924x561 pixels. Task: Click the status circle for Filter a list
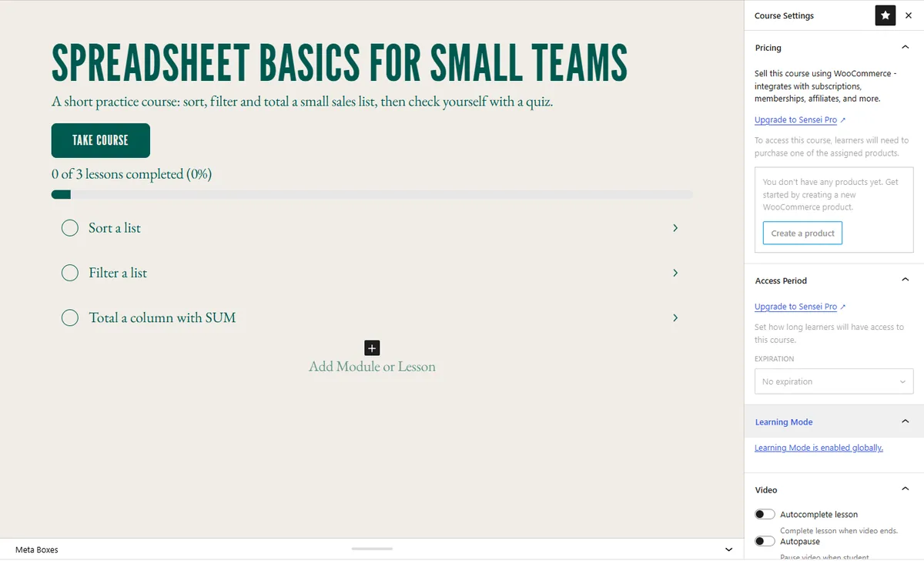click(x=70, y=273)
